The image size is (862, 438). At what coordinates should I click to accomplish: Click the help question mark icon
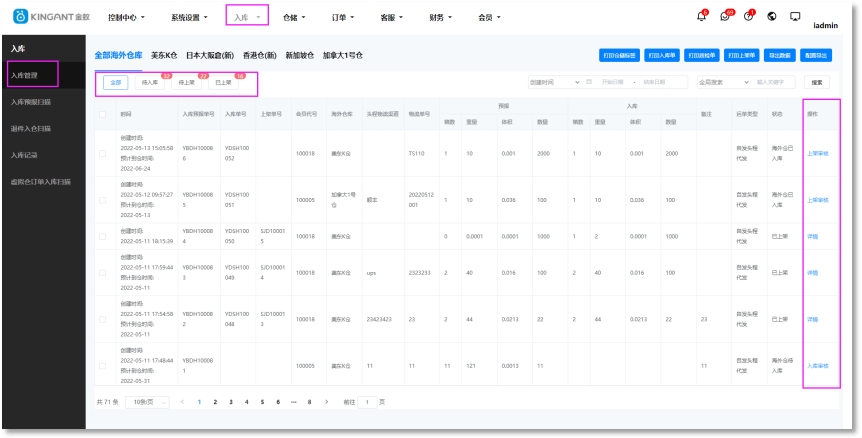point(749,17)
